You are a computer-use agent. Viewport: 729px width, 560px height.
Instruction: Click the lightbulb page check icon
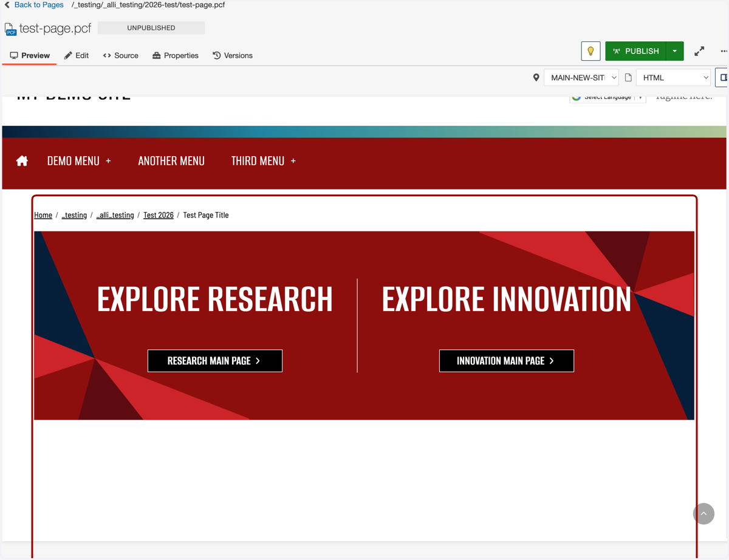click(590, 51)
